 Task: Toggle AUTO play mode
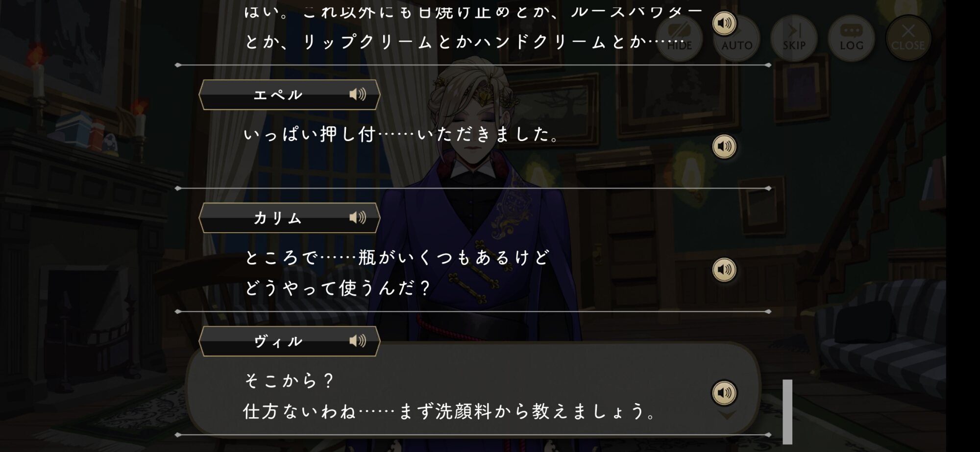(x=736, y=38)
